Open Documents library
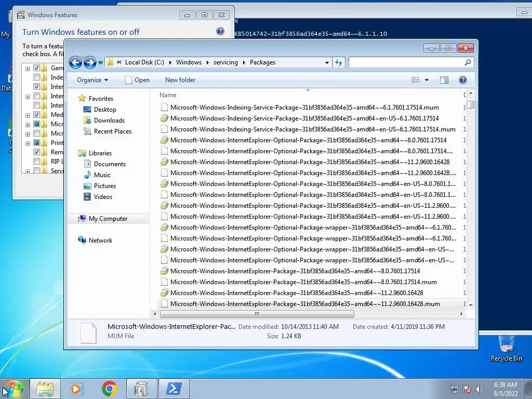This screenshot has height=399, width=532. (110, 164)
